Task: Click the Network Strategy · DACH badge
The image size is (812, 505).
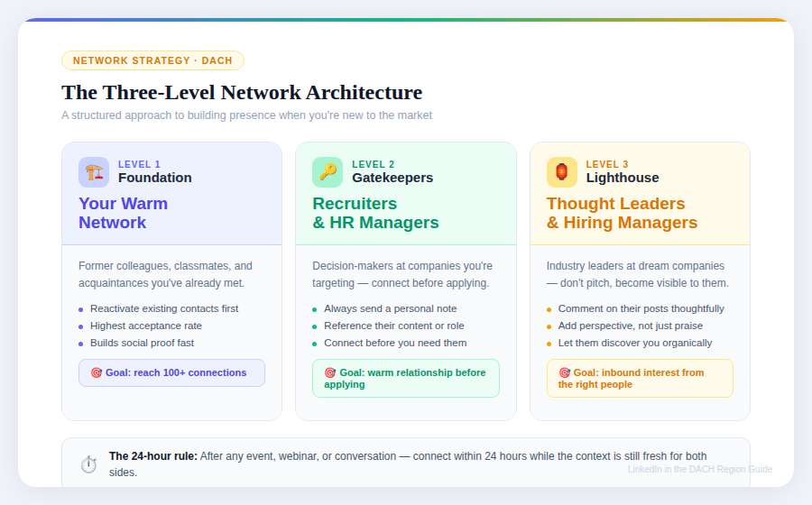Action: pos(152,60)
